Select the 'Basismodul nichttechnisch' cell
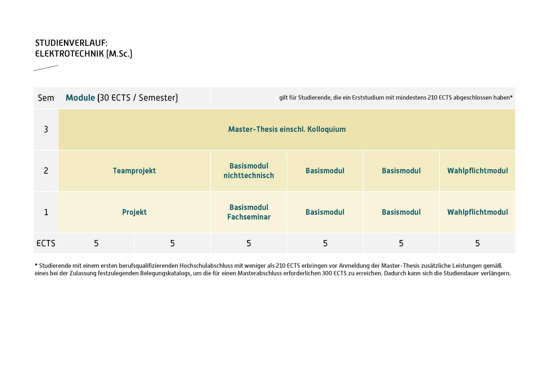 click(x=249, y=171)
